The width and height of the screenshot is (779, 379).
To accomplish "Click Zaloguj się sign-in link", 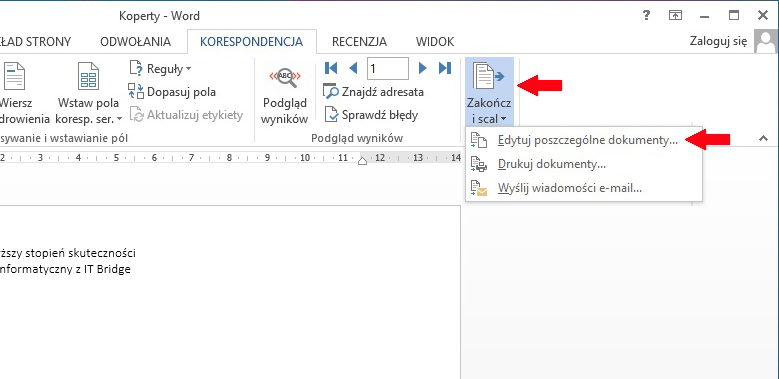I will coord(718,41).
